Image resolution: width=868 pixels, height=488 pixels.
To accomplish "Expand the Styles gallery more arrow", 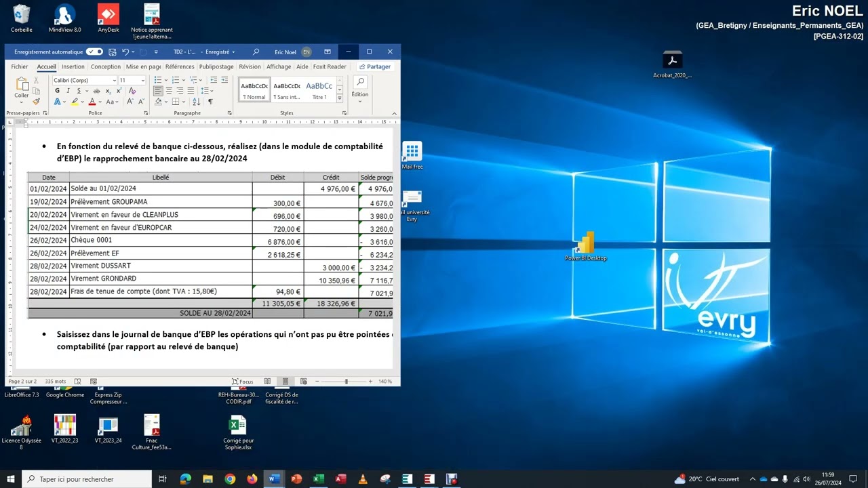I will pos(340,98).
